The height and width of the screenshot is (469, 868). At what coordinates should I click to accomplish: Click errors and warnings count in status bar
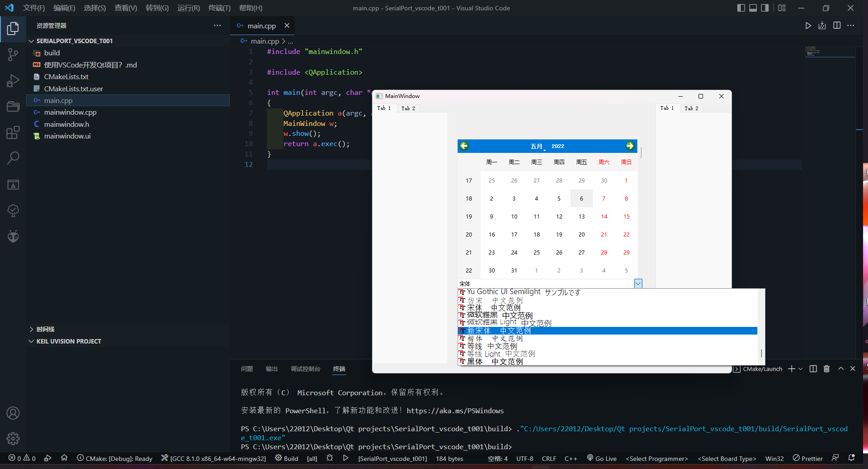22,458
